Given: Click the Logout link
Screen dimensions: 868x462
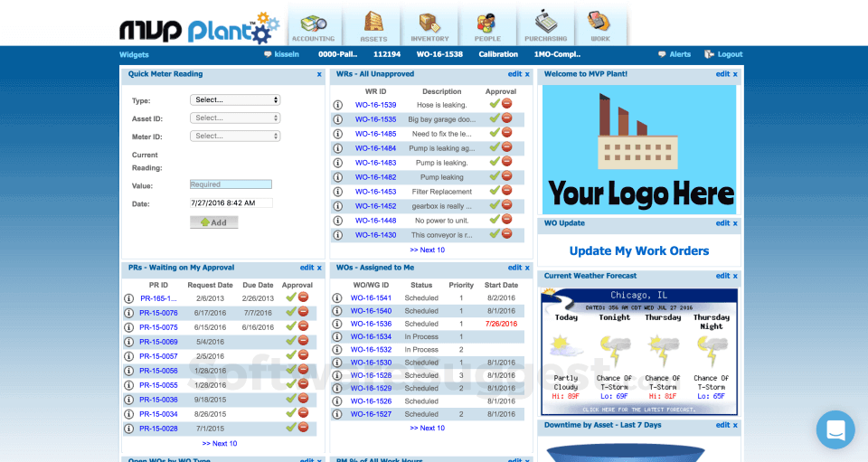Looking at the screenshot, I should (723, 54).
